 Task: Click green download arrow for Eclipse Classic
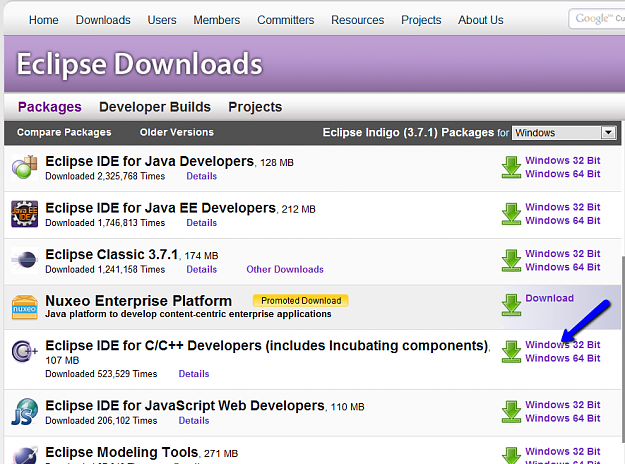511,260
